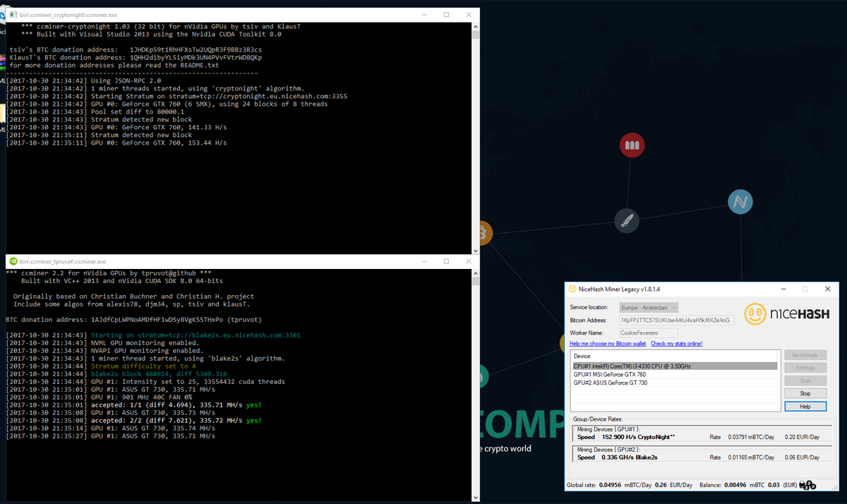Click the '0.336 GH/s Blake2s' speed value
Screen dimensions: 847x504
pyautogui.click(x=630, y=457)
